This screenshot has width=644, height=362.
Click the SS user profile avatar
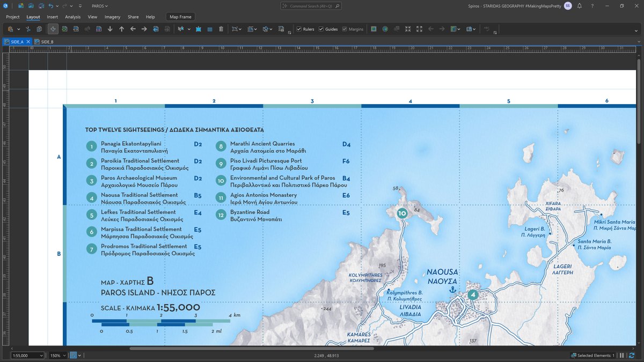(x=567, y=6)
